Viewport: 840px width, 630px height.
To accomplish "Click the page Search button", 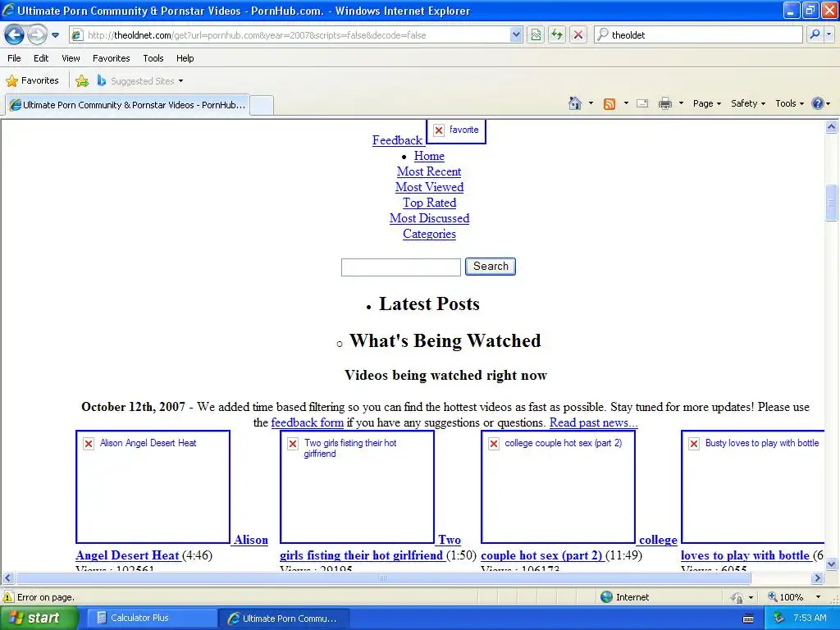I will [491, 267].
